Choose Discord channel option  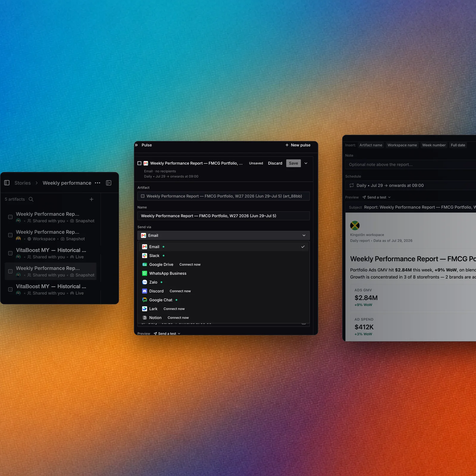223,291
